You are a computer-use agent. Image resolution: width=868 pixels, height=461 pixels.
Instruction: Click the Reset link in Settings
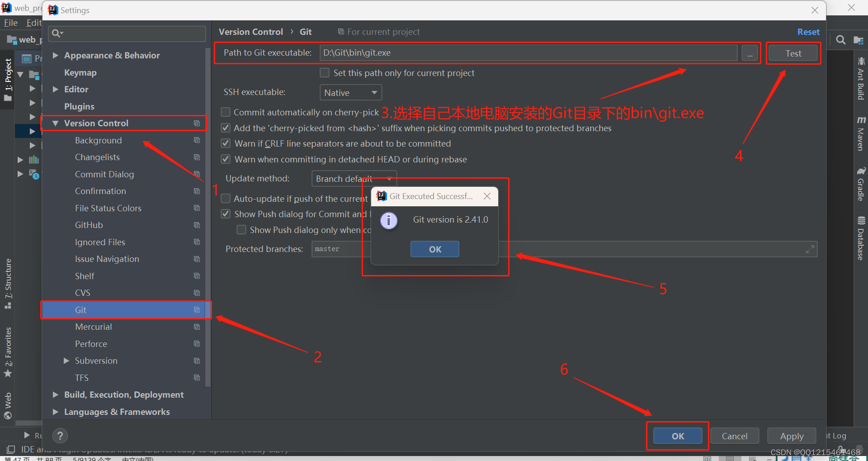click(x=808, y=32)
